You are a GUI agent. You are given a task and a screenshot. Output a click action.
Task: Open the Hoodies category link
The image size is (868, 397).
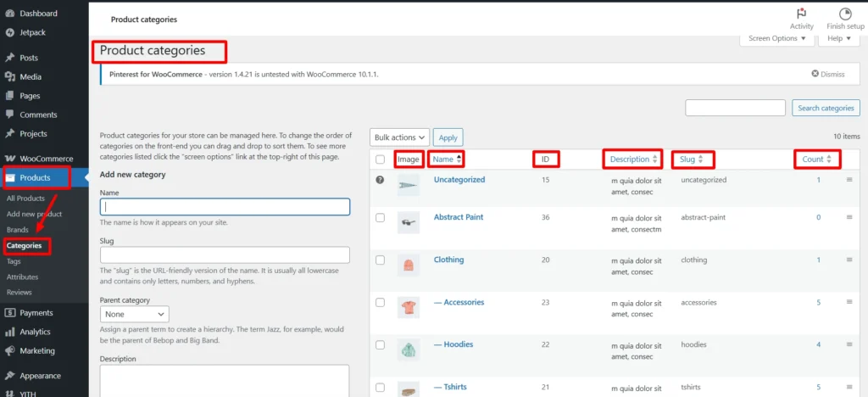[x=453, y=344]
